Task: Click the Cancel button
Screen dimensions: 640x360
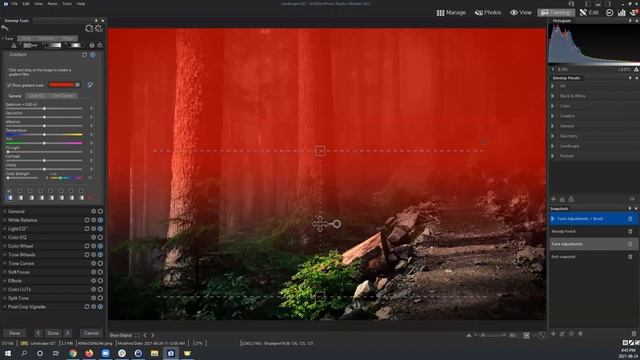Action: [x=91, y=333]
